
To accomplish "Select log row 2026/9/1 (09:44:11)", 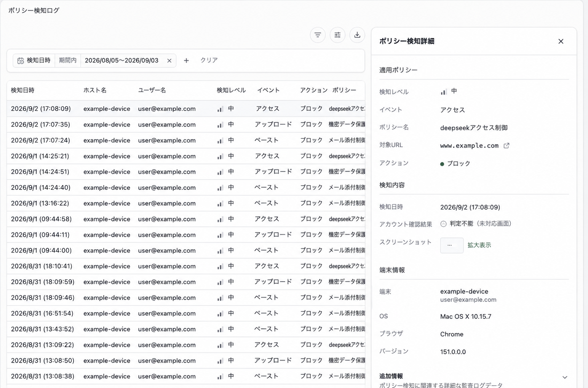I will click(x=186, y=235).
